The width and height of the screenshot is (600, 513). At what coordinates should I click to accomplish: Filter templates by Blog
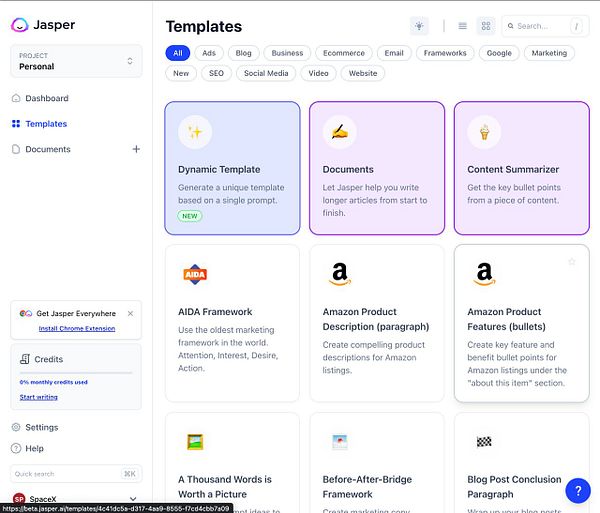(243, 53)
